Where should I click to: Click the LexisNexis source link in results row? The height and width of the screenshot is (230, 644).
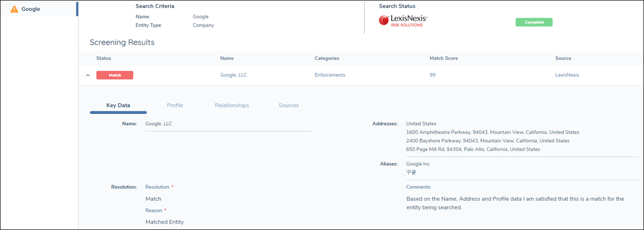pos(567,75)
